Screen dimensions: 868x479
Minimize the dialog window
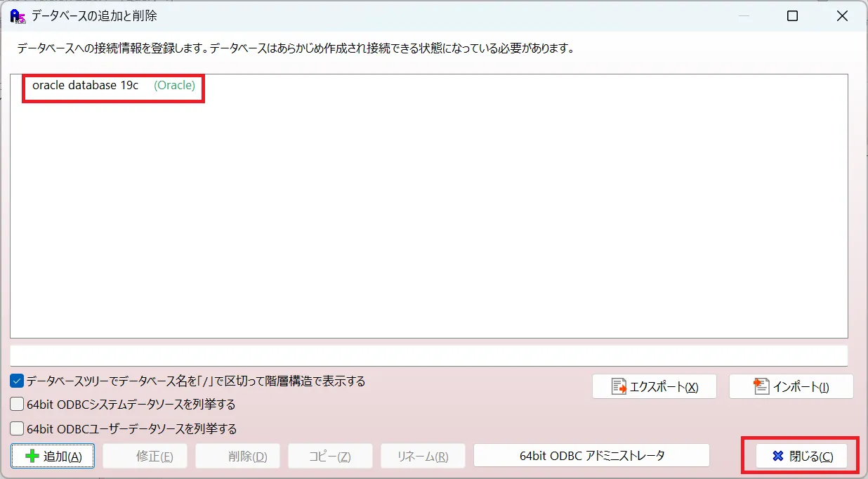pyautogui.click(x=744, y=16)
